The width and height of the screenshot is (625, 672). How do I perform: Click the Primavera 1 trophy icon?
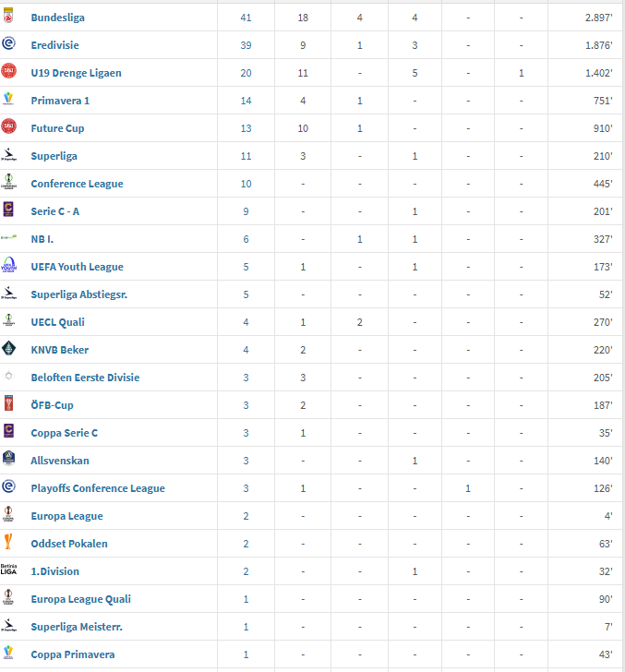[x=8, y=100]
